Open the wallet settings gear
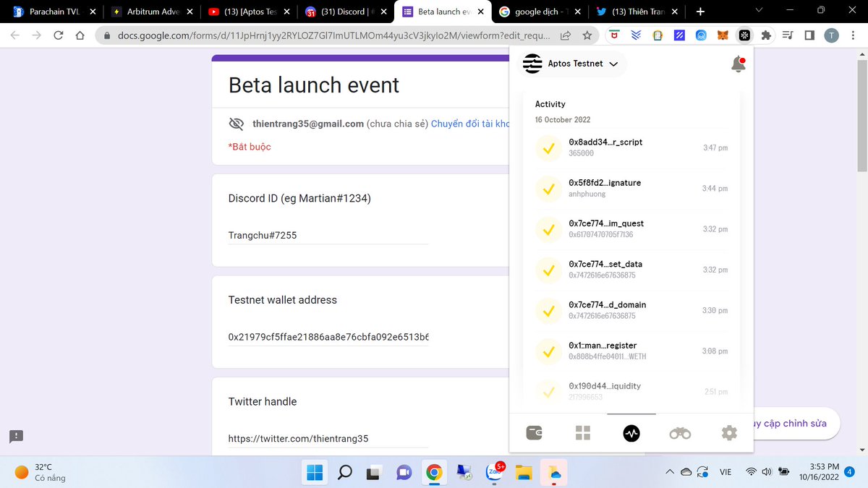Screen dimensions: 868x488 coord(729,433)
